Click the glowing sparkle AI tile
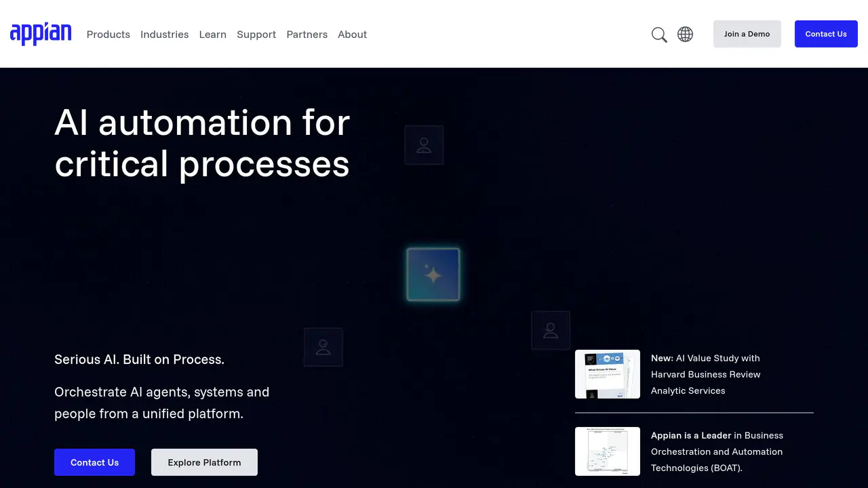This screenshot has width=868, height=488. click(x=433, y=274)
